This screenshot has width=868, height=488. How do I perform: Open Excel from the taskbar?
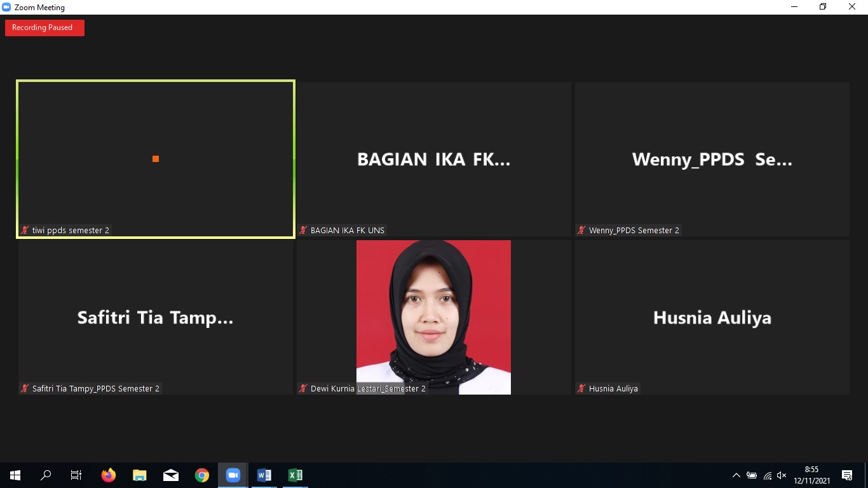click(295, 475)
